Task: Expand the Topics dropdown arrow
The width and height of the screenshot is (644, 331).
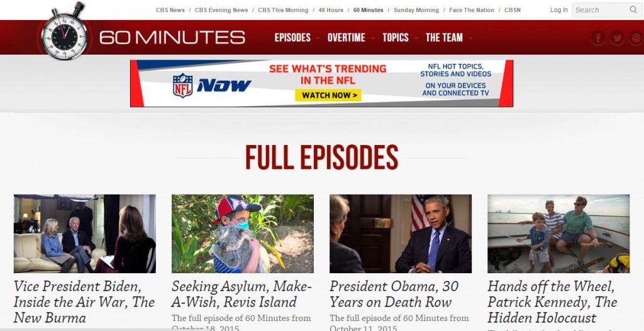Action: 416,38
